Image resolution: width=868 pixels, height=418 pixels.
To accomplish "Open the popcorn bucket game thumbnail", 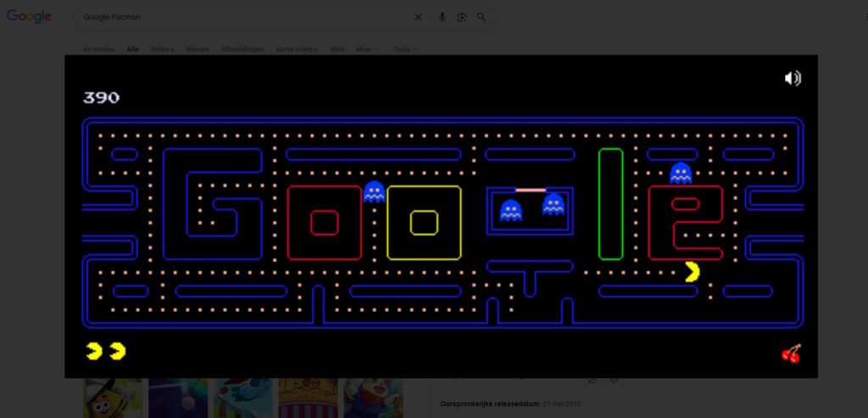I will click(308, 398).
